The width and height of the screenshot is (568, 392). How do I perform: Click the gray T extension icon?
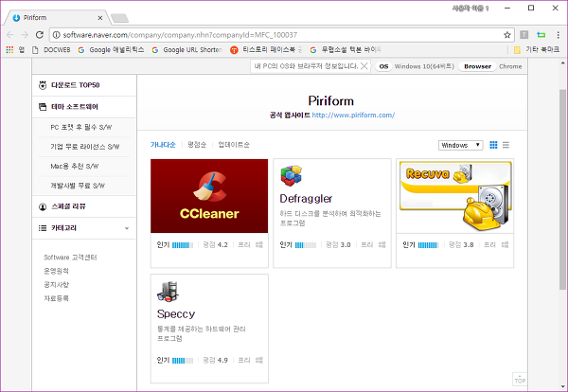click(524, 35)
